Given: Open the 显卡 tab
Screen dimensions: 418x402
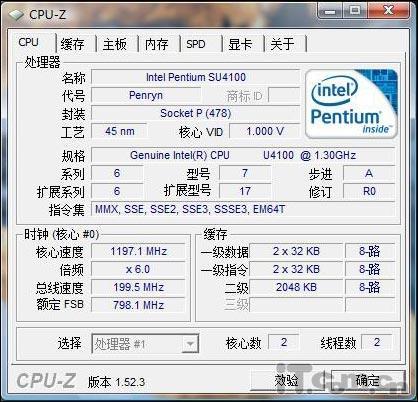Looking at the screenshot, I should [x=240, y=44].
